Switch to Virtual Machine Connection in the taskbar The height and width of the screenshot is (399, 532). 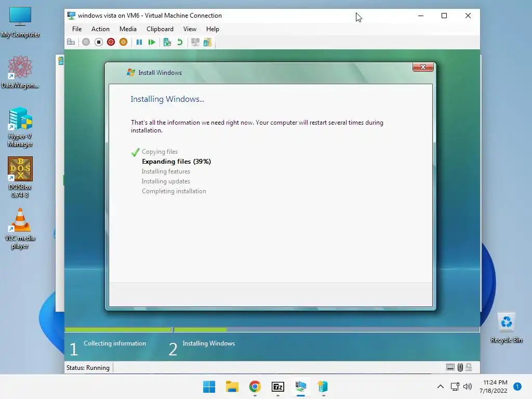301,387
